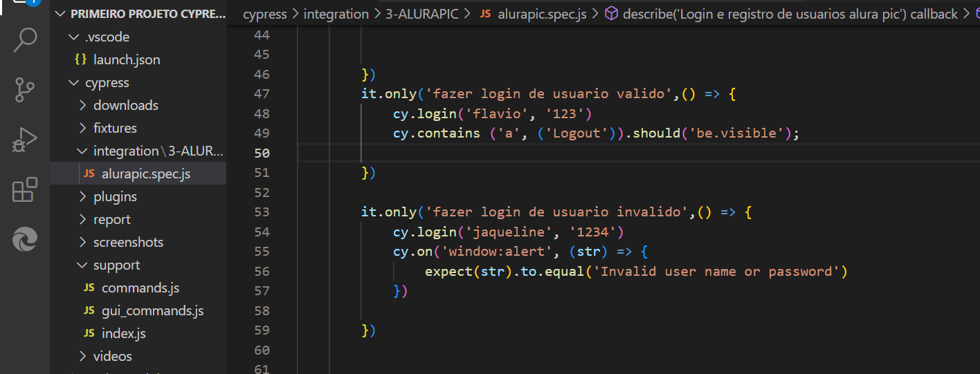Image resolution: width=980 pixels, height=374 pixels.
Task: Open the Run and Debug view
Action: tap(25, 140)
